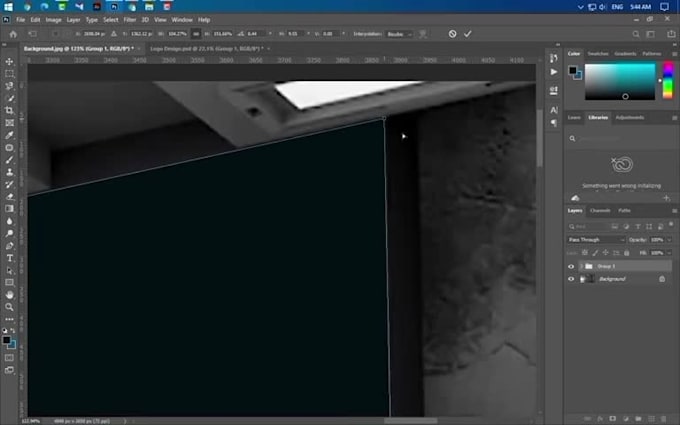The image size is (680, 425).
Task: Select the Rectangle shape tool
Action: (x=9, y=282)
